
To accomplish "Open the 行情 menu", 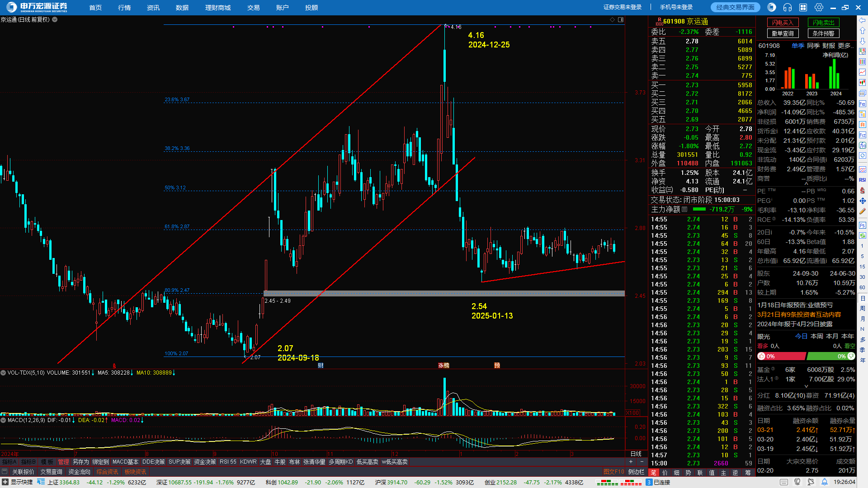I will click(124, 8).
